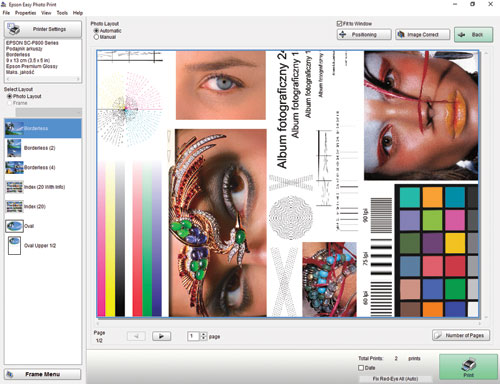Screen dimensions: 500x384
Task: Click EPSON SC-P800 Series text
Action: coord(32,43)
